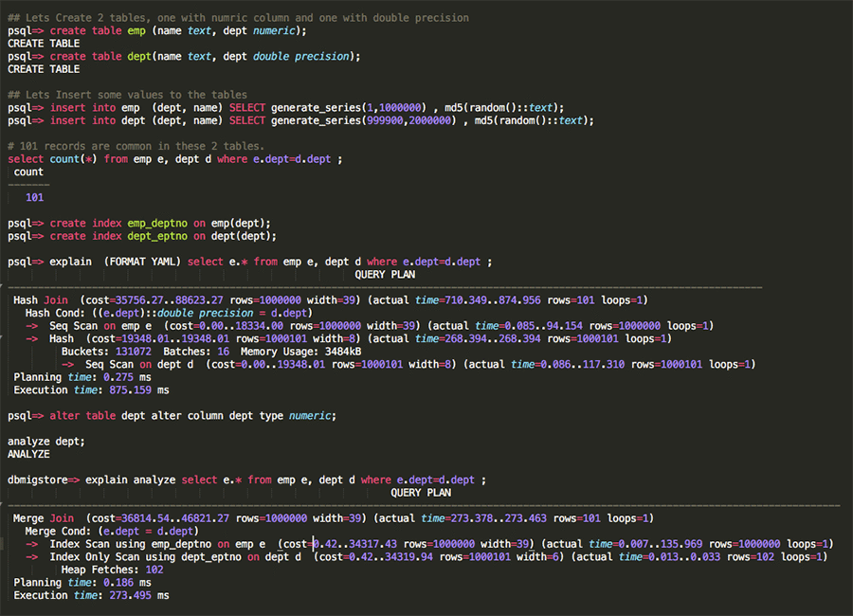Click the 'select count(*)' query line
The image size is (853, 616).
pyautogui.click(x=175, y=159)
